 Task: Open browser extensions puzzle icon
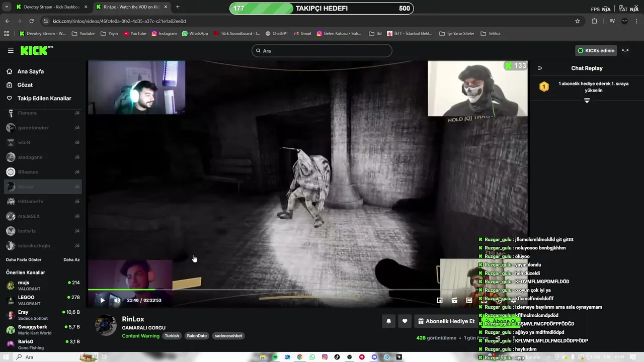tap(594, 21)
